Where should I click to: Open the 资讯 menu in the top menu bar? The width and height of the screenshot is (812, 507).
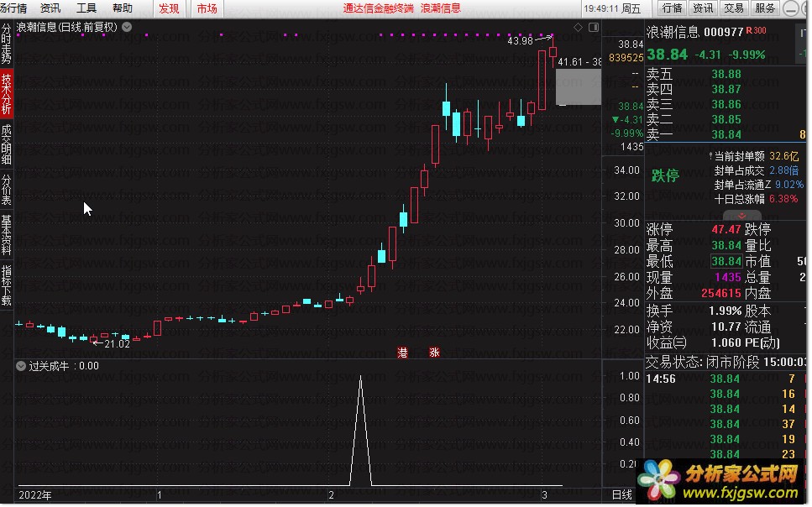[50, 8]
